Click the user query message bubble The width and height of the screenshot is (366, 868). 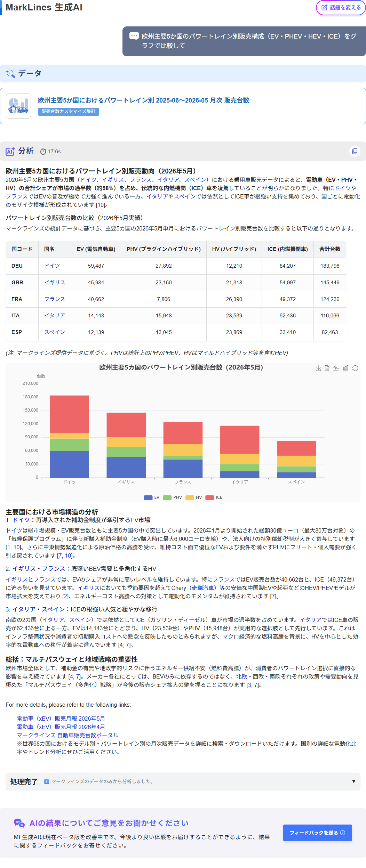point(244,41)
